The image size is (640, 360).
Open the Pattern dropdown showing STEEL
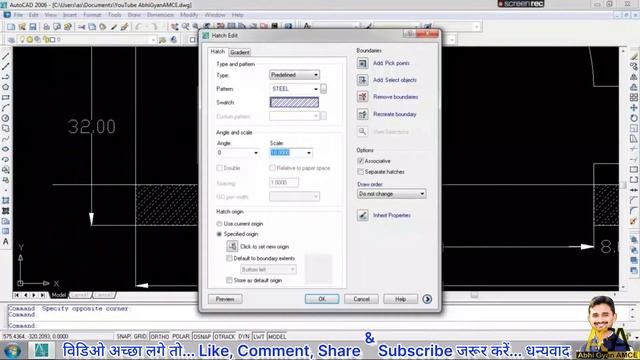click(294, 89)
